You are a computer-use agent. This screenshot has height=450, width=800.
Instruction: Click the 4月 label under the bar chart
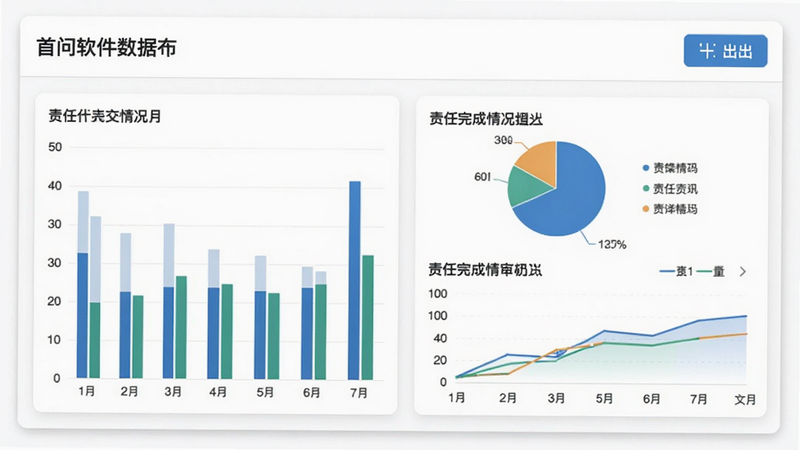[218, 392]
